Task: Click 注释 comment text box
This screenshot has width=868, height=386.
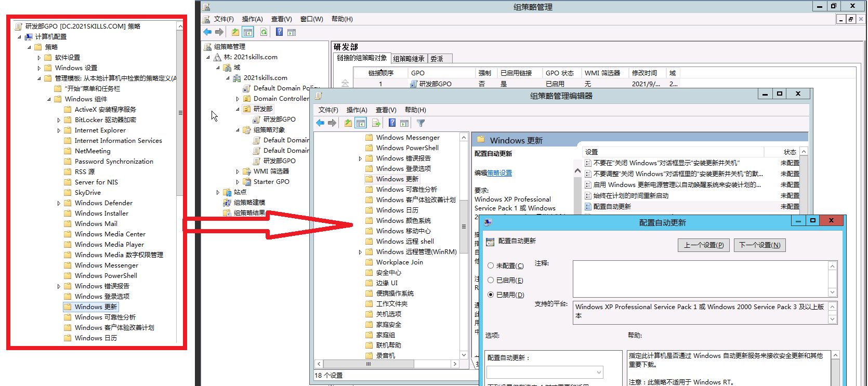Action: [701, 279]
